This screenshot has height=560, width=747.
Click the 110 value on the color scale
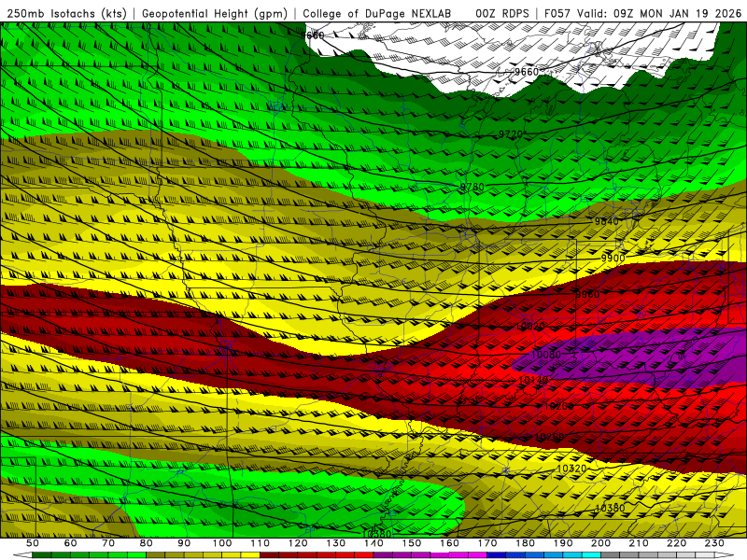pyautogui.click(x=261, y=543)
